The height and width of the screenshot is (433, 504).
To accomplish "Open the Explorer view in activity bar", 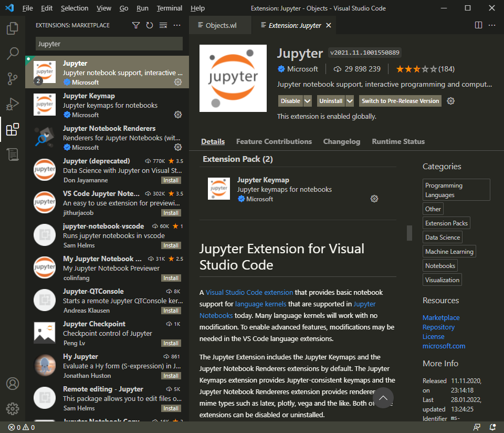I will 13,28.
